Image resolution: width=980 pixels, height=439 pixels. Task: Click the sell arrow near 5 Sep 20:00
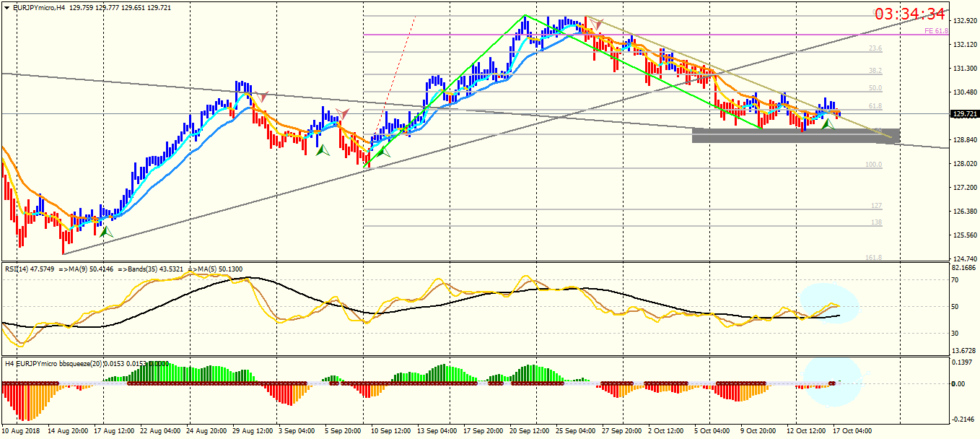tap(343, 113)
